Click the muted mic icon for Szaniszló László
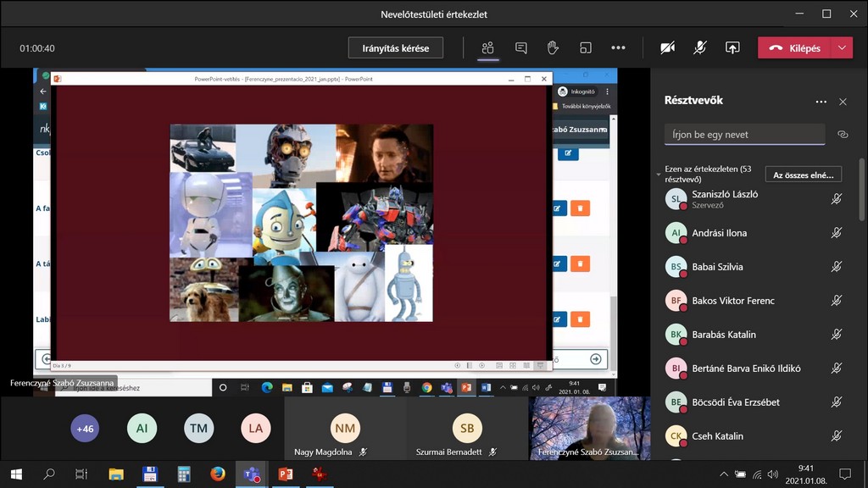 click(x=837, y=199)
